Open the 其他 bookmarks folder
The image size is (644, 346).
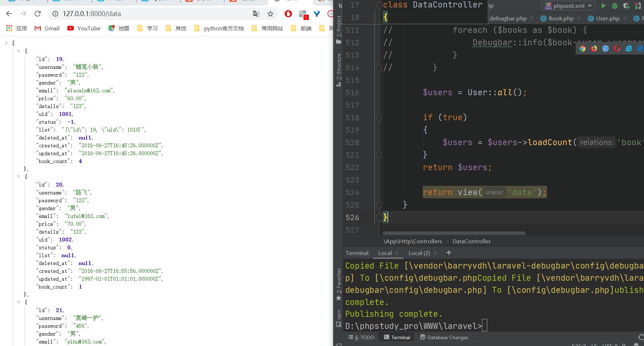tap(176, 28)
